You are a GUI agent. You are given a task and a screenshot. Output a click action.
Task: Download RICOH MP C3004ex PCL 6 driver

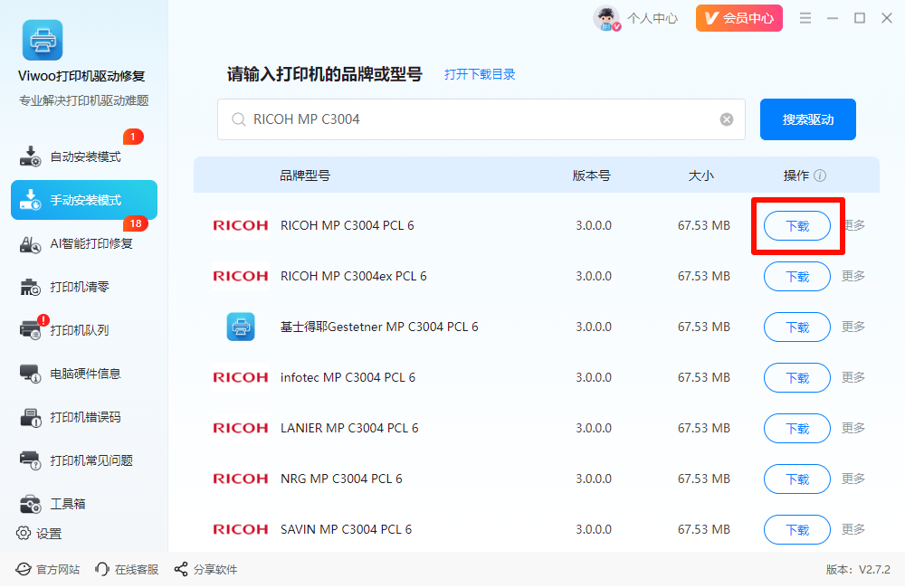pyautogui.click(x=797, y=277)
